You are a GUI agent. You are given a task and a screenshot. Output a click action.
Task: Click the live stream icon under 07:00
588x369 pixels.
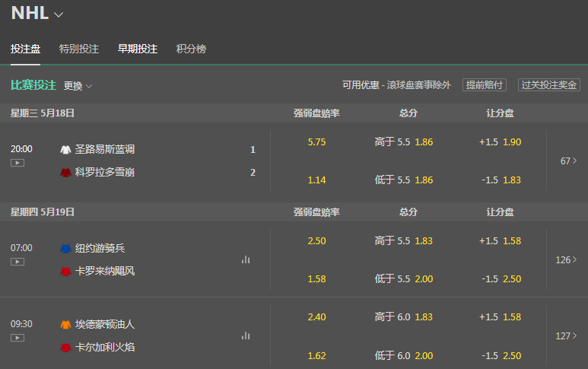pyautogui.click(x=17, y=262)
